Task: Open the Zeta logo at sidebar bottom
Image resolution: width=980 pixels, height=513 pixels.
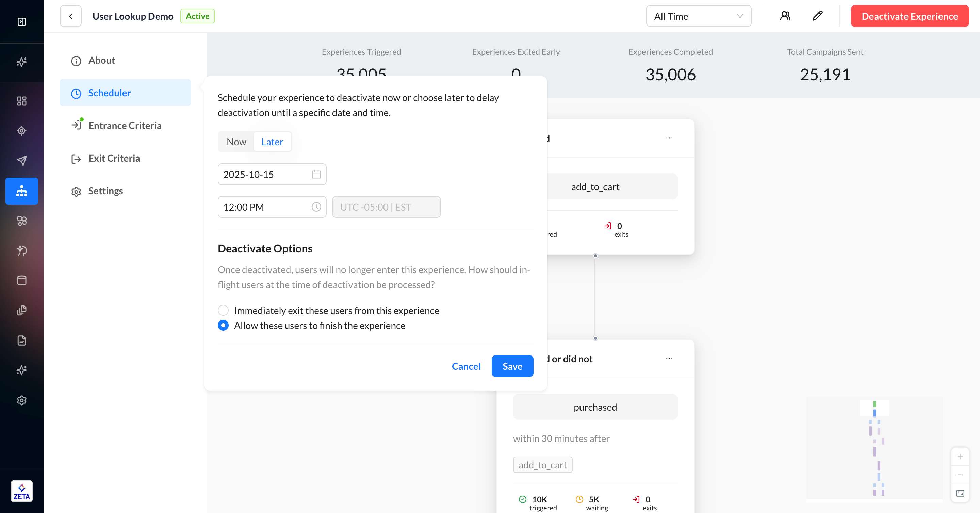Action: (22, 491)
